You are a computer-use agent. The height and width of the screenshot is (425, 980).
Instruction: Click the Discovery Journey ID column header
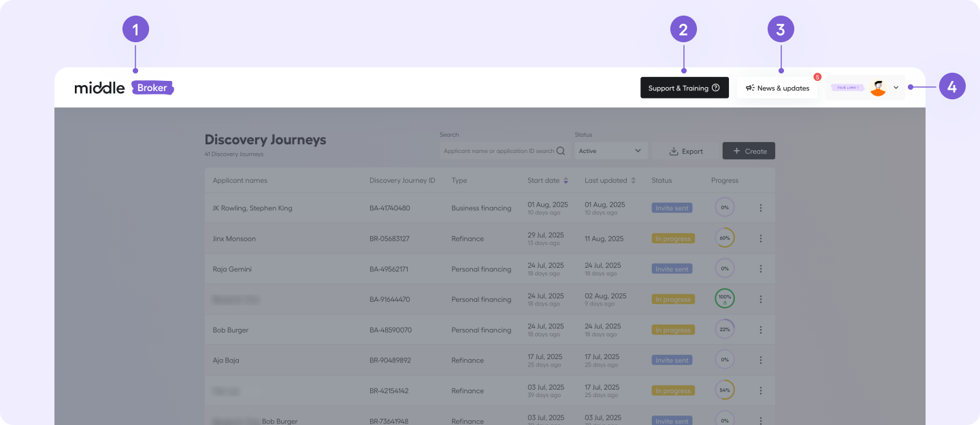tap(402, 180)
